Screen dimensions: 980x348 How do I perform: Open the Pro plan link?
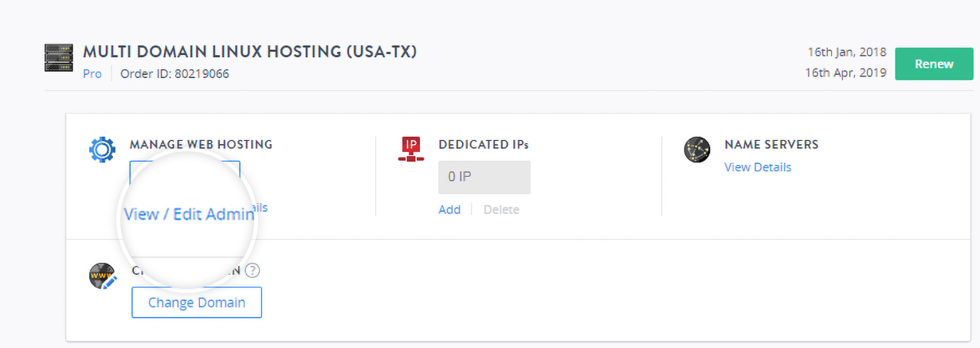[92, 74]
